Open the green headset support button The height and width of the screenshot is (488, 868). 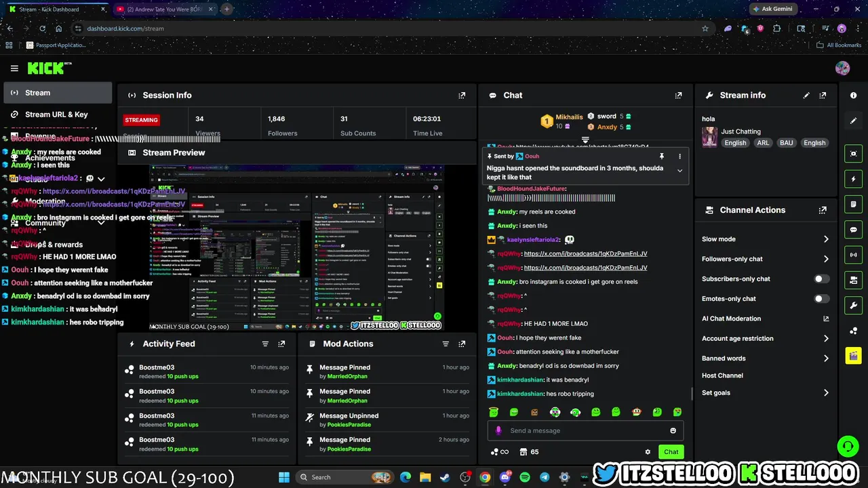click(847, 446)
